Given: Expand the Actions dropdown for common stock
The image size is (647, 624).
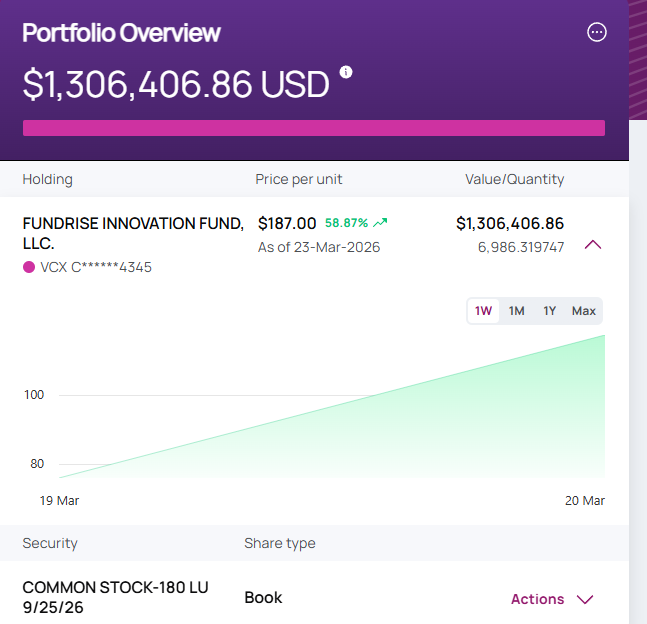Looking at the screenshot, I should (x=552, y=599).
